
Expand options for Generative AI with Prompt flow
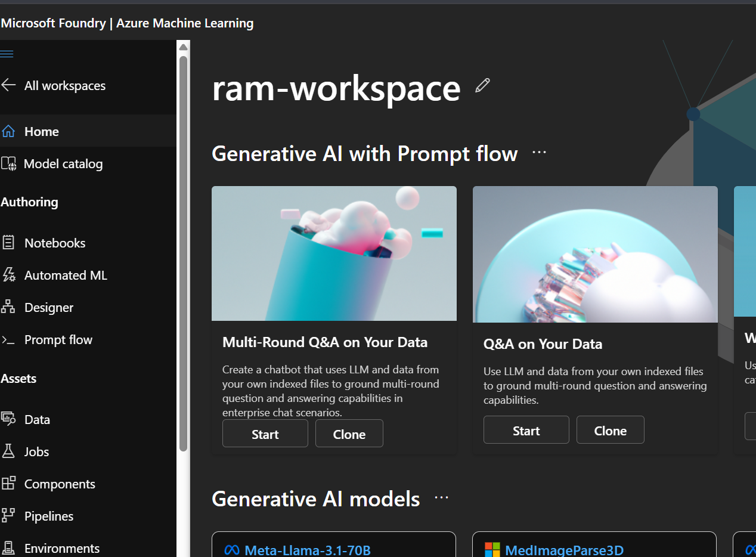[x=539, y=153]
